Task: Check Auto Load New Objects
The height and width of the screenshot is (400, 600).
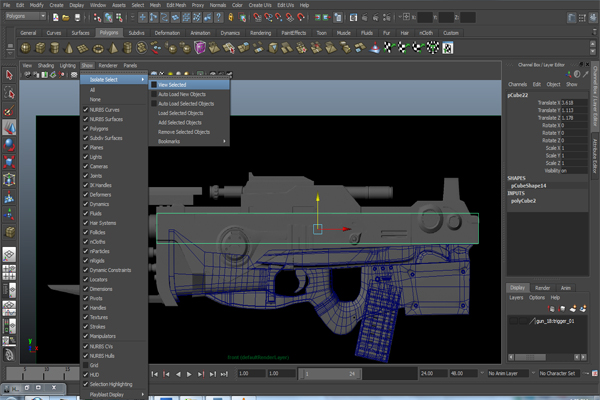Action: (154, 94)
